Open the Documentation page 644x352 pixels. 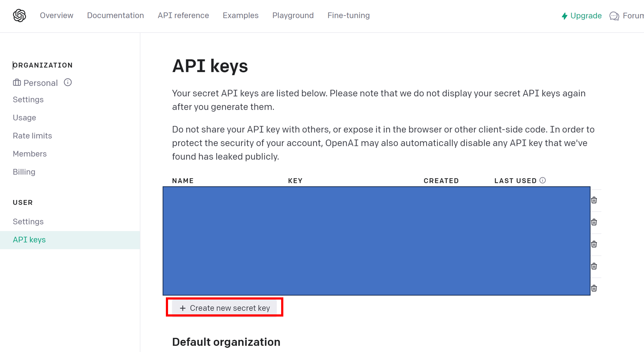point(116,15)
